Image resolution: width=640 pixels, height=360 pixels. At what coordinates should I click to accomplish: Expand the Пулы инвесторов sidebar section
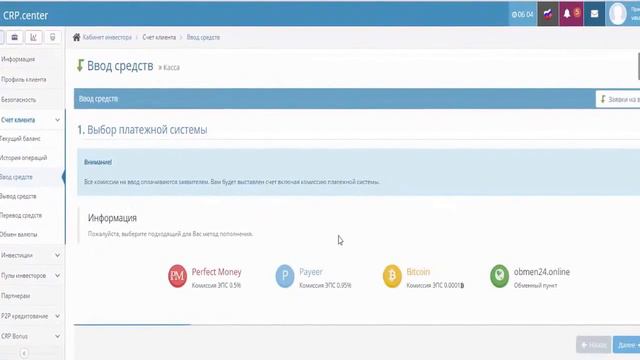point(32,276)
